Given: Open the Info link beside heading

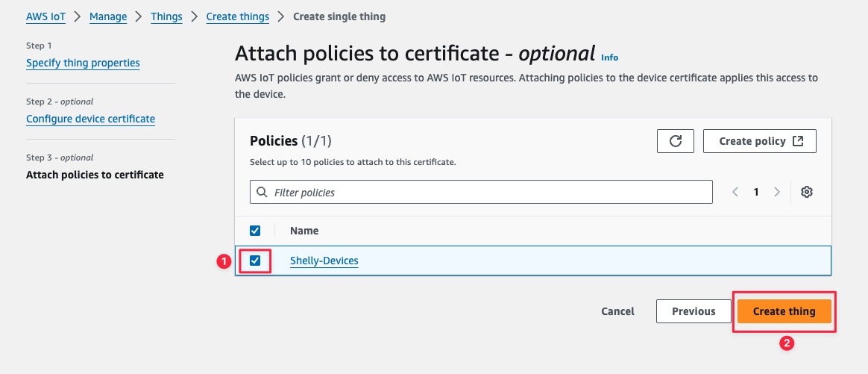Looking at the screenshot, I should tap(609, 57).
